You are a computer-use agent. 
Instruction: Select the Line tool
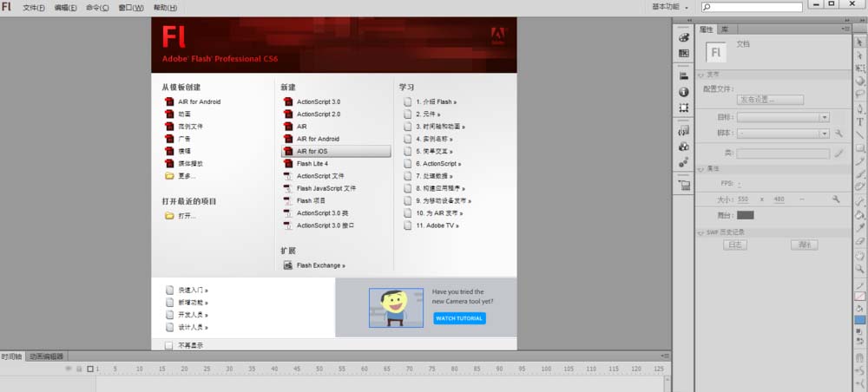[859, 134]
